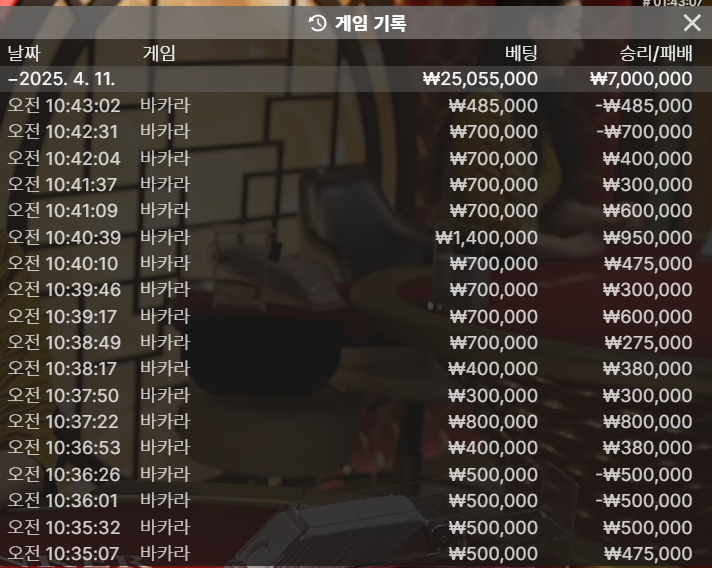Open the 오전 10:36:26 losing bet row
The image size is (712, 568).
356,474
